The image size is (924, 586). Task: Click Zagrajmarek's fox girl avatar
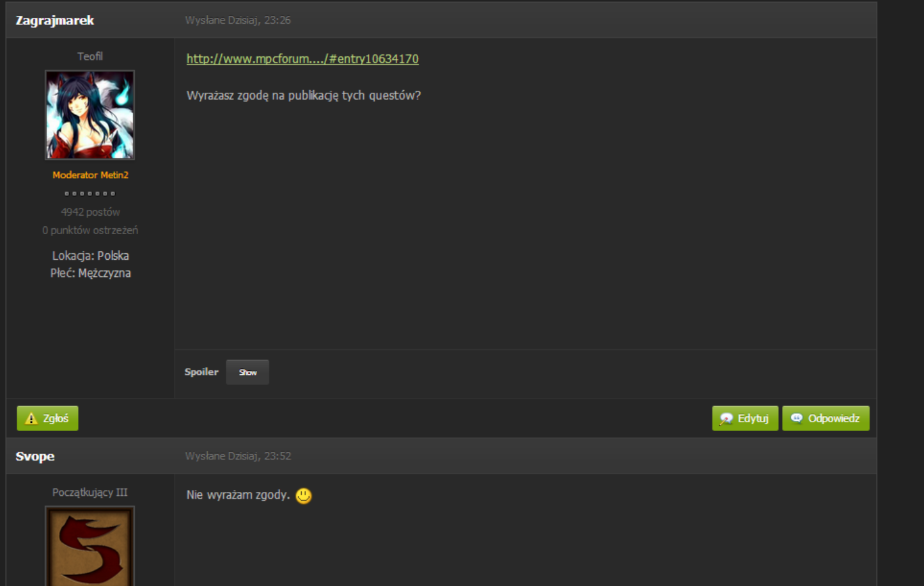90,115
